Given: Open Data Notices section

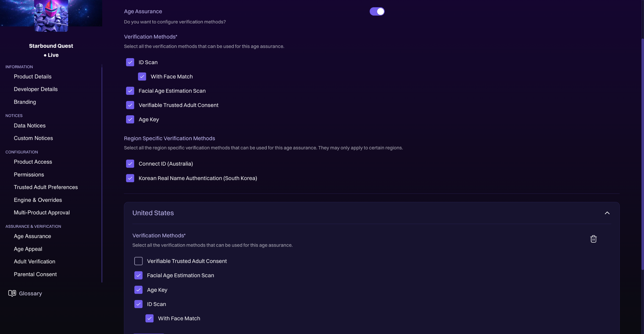Looking at the screenshot, I should click(x=29, y=126).
